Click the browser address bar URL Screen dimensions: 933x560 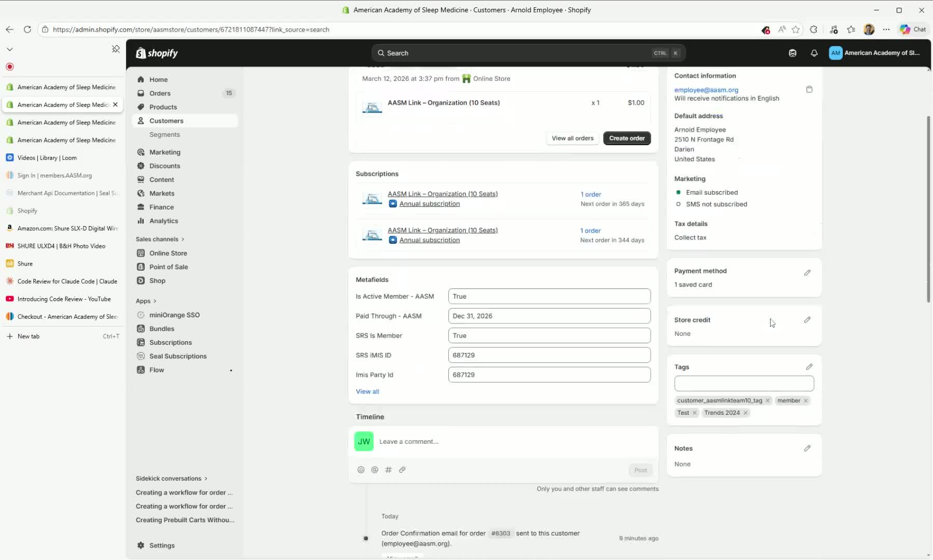[191, 30]
